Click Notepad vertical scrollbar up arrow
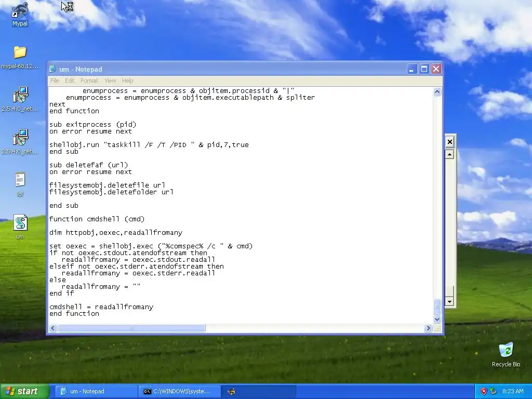The image size is (532, 399). pos(437,91)
